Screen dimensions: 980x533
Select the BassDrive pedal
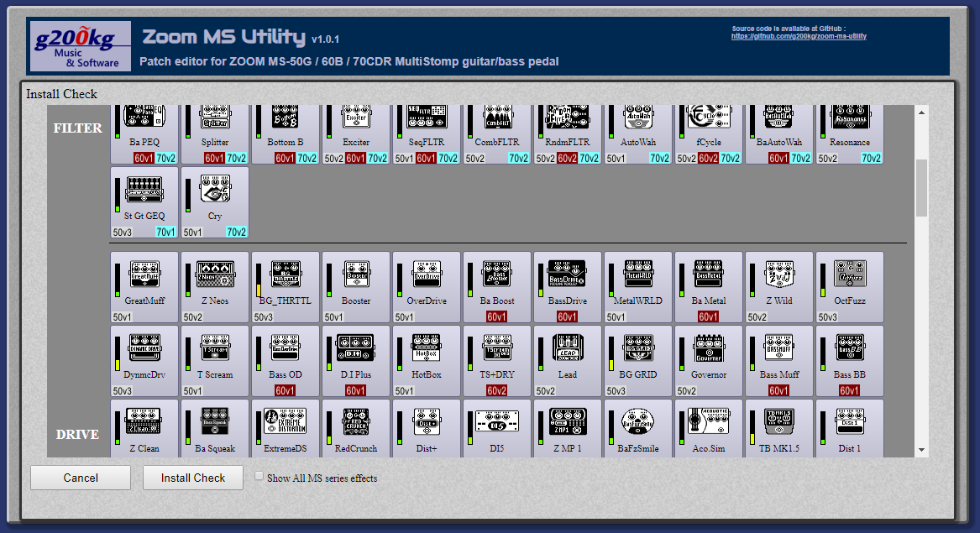569,287
